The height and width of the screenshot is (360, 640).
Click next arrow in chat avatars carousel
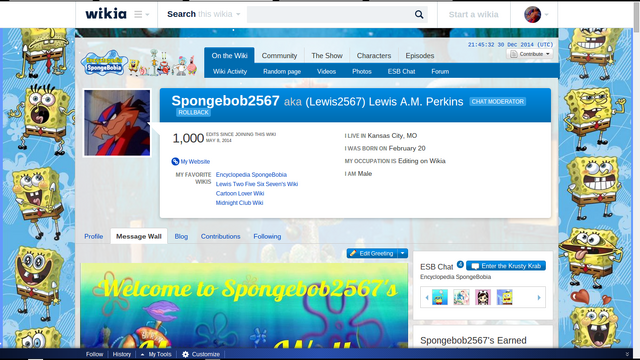[x=539, y=298]
